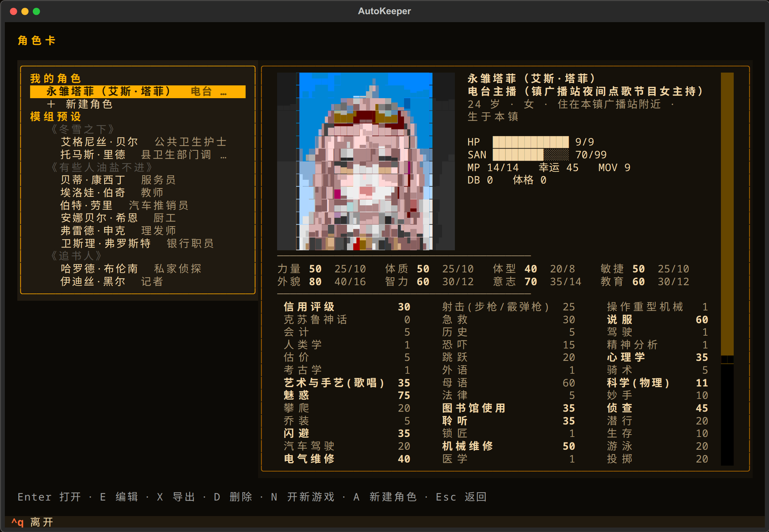Click the 图书馆使用 skill row
Screen dimensions: 769x532
508,408
